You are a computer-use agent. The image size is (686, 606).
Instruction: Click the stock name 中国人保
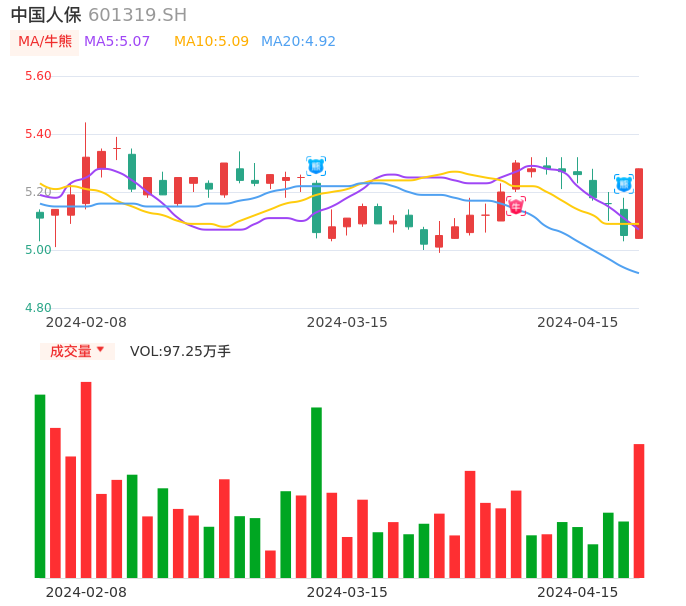tap(46, 15)
